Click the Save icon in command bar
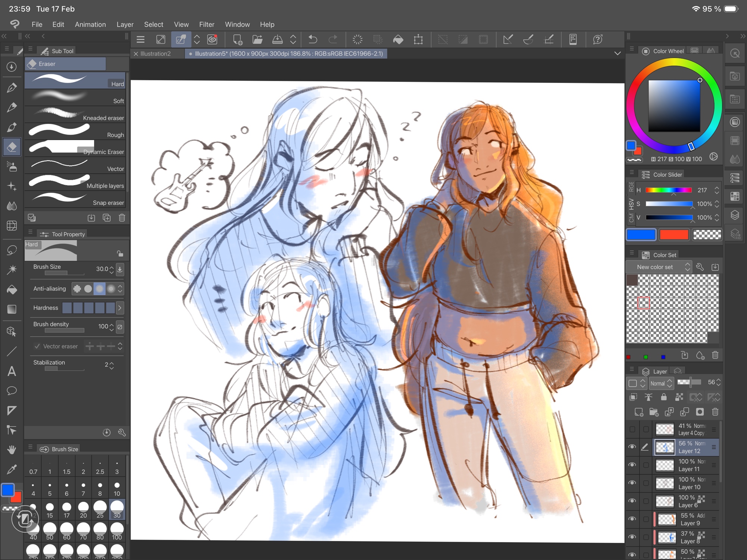747x560 pixels. tap(277, 39)
